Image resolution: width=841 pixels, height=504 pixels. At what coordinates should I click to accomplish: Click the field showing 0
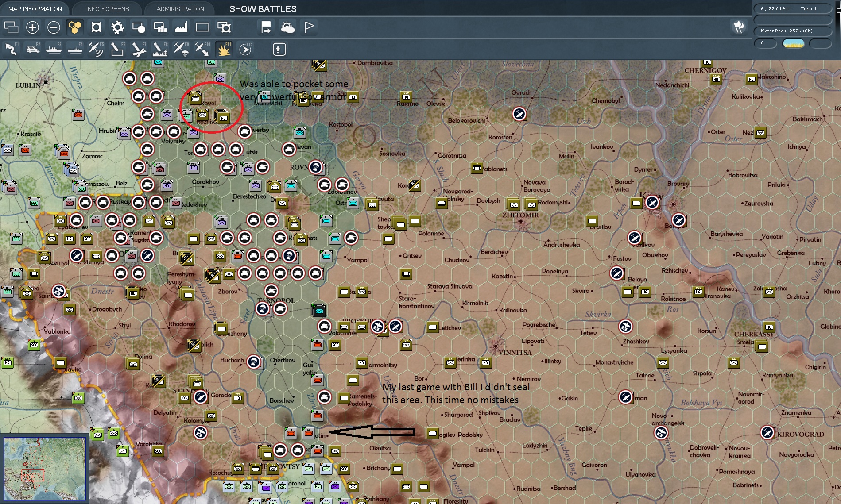[x=765, y=43]
